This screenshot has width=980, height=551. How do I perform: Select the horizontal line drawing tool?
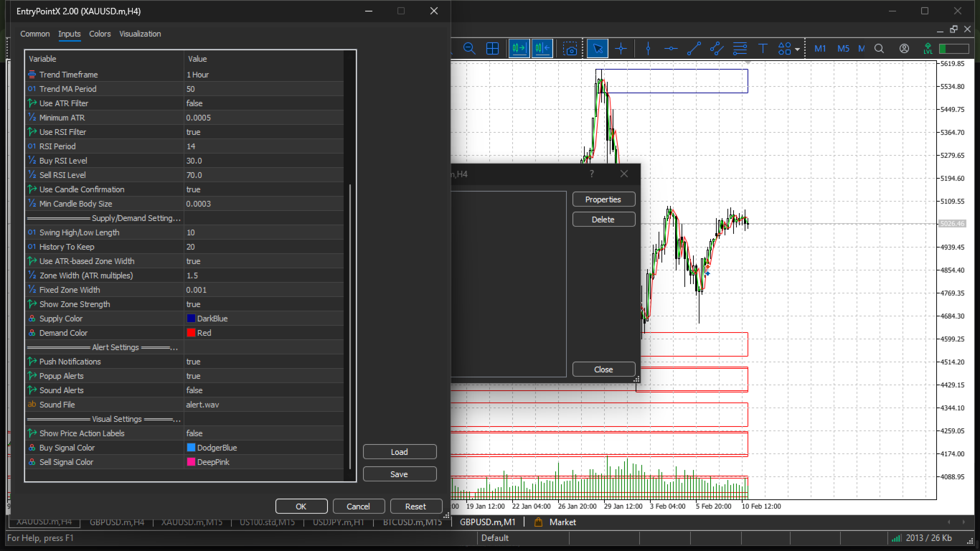tap(671, 48)
